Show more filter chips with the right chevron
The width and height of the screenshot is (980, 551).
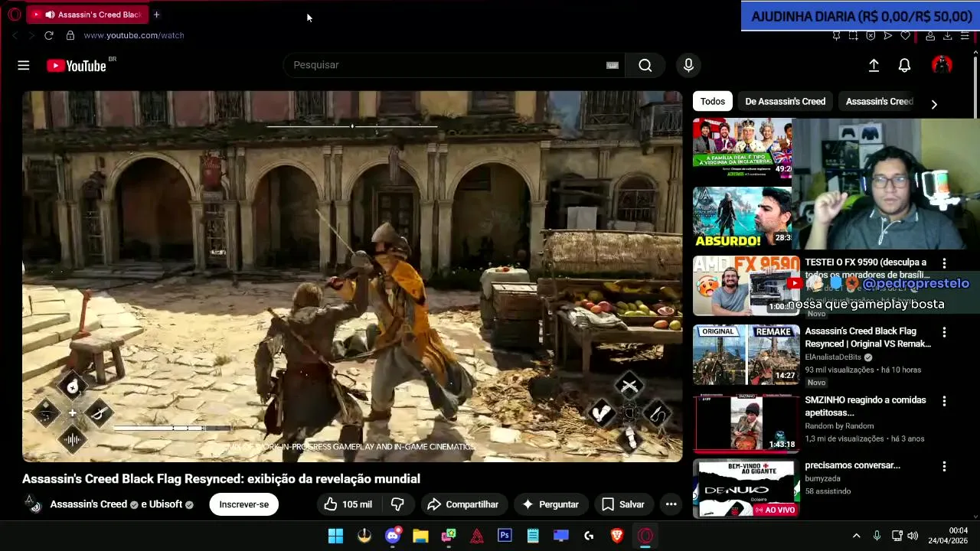click(934, 104)
